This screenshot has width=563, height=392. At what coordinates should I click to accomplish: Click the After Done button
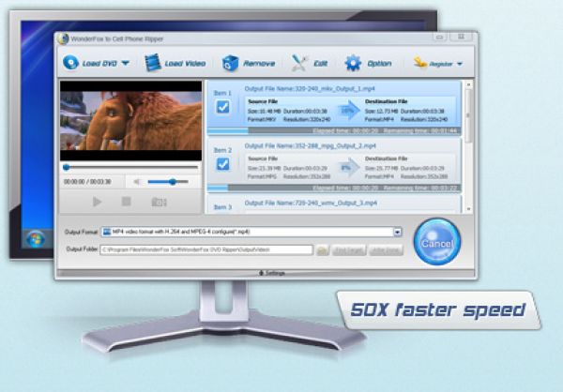coord(386,250)
